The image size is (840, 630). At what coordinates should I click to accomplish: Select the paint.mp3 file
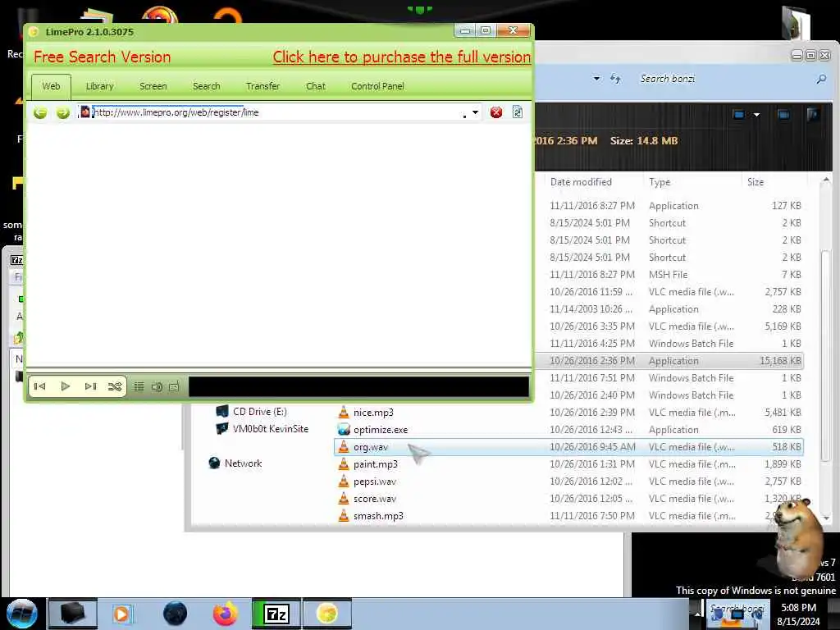pos(376,464)
